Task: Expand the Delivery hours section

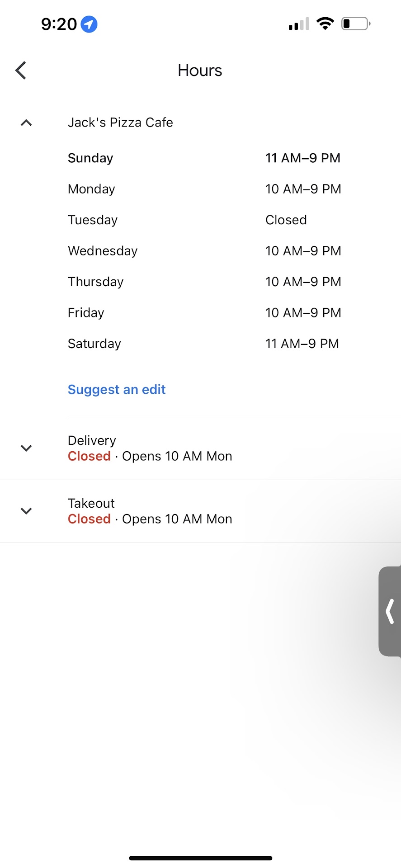Action: (26, 448)
